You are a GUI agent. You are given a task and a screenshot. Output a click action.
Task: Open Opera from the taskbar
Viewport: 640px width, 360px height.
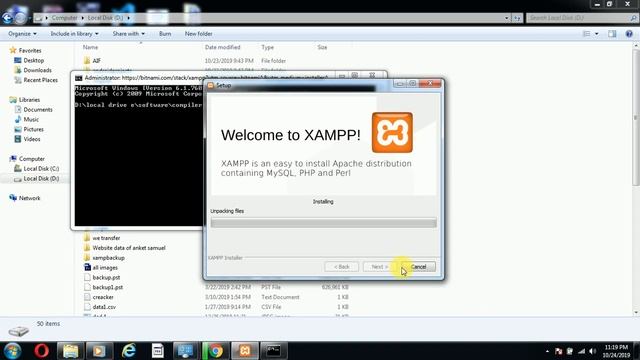[41, 351]
